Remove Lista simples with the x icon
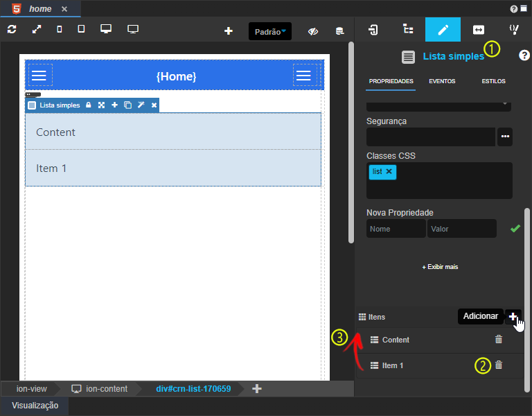 click(x=154, y=105)
